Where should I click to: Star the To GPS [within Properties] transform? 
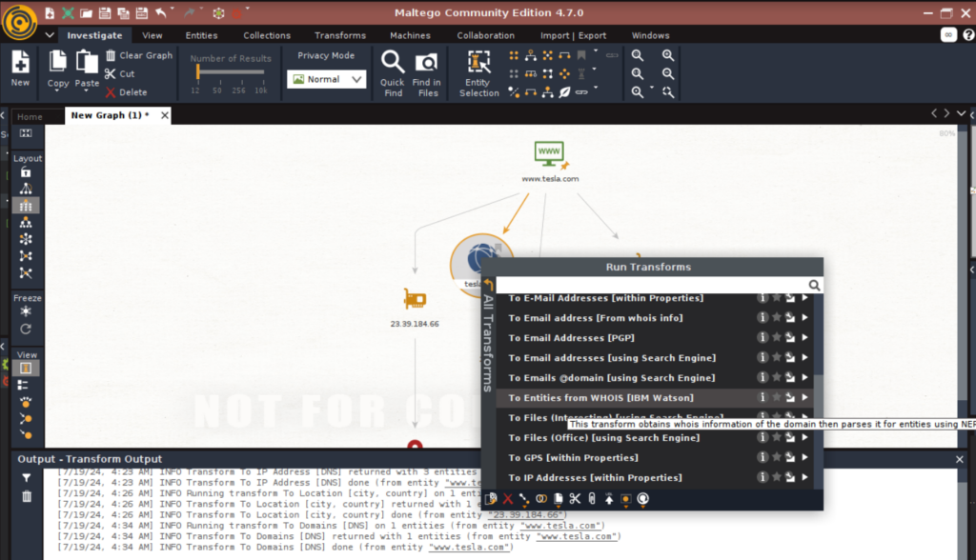[776, 457]
